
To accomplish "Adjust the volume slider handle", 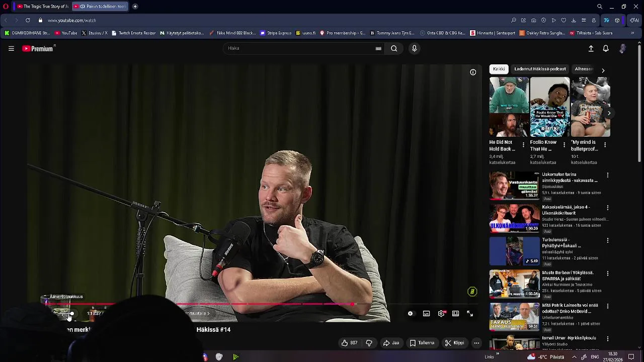I will tap(72, 314).
